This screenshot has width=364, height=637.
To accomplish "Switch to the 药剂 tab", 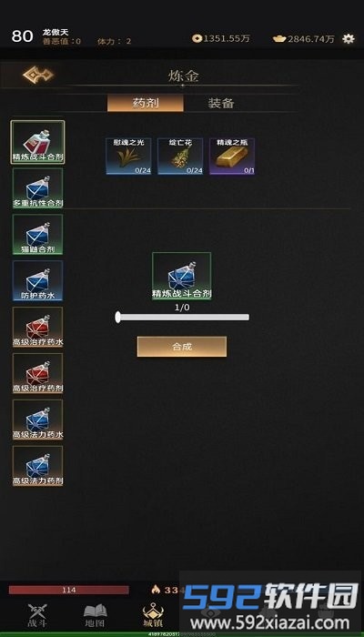I will [x=146, y=103].
